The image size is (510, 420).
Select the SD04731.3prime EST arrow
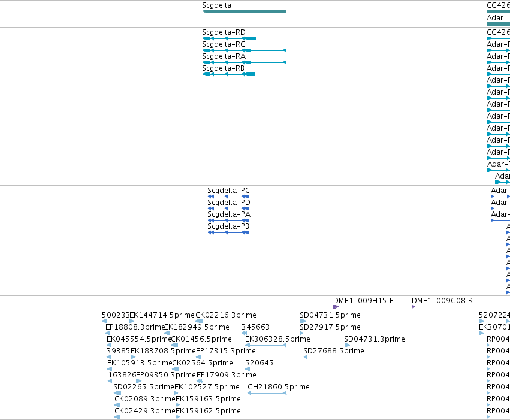coord(347,345)
